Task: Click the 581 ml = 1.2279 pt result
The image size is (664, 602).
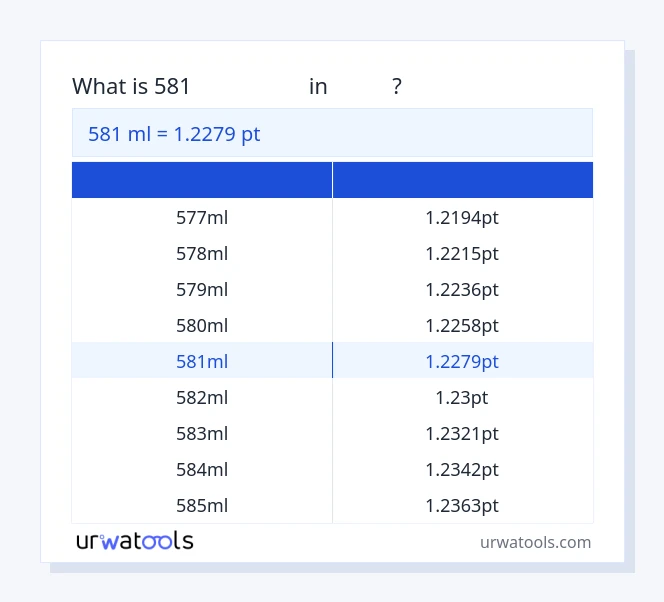Action: coord(174,133)
